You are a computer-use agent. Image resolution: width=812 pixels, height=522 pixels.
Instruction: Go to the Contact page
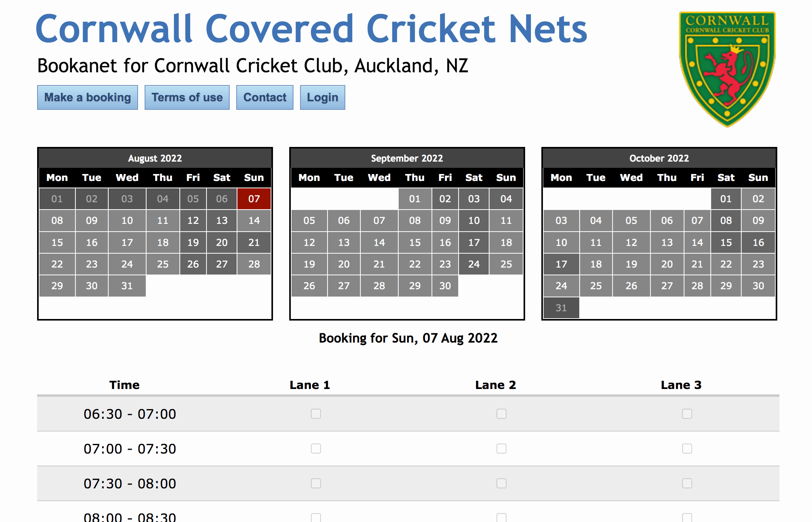[x=264, y=97]
